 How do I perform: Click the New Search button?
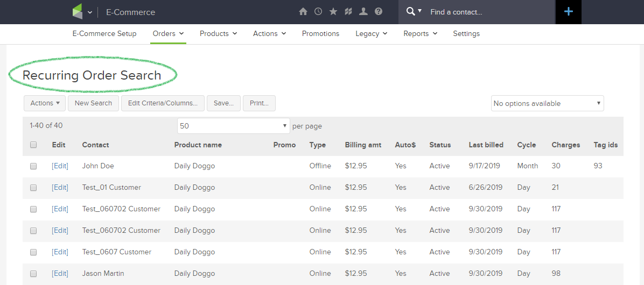tap(93, 103)
